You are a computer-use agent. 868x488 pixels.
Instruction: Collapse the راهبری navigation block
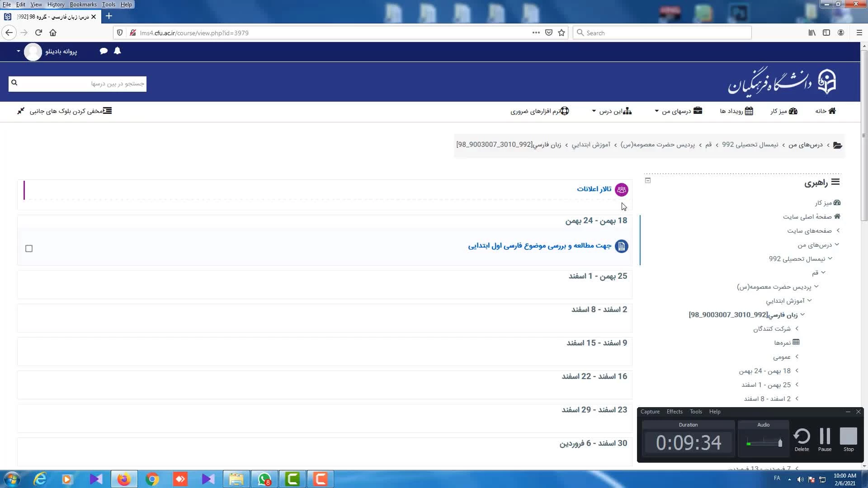pyautogui.click(x=648, y=180)
